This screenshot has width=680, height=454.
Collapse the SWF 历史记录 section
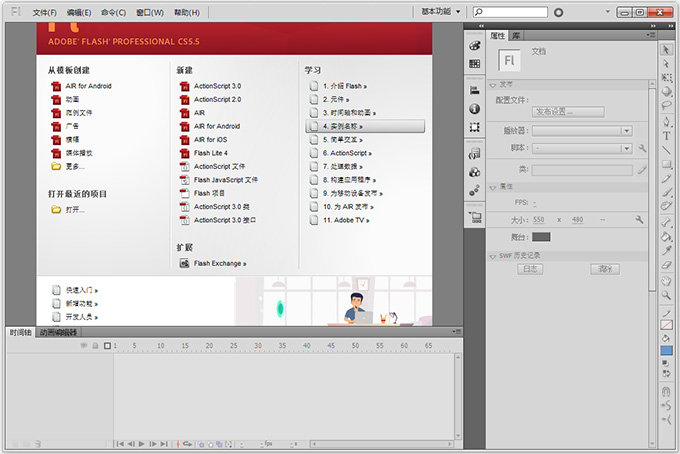coord(493,256)
